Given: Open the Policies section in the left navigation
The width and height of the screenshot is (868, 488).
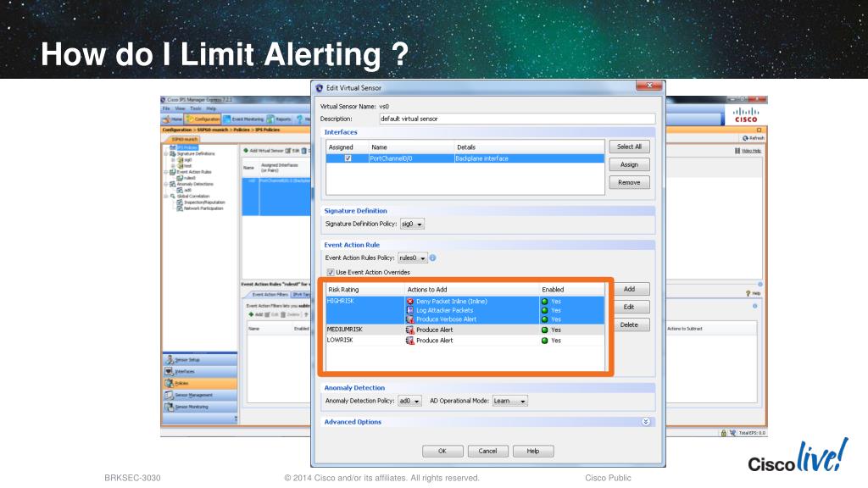Looking at the screenshot, I should pyautogui.click(x=200, y=383).
